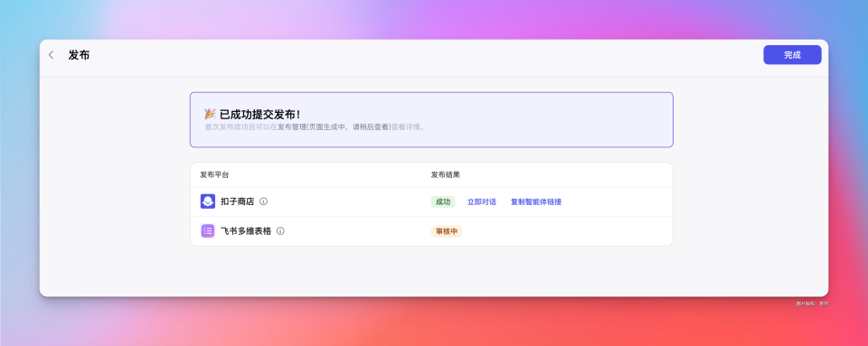
Task: Click the 飞书多维表格 platform icon
Action: click(208, 230)
